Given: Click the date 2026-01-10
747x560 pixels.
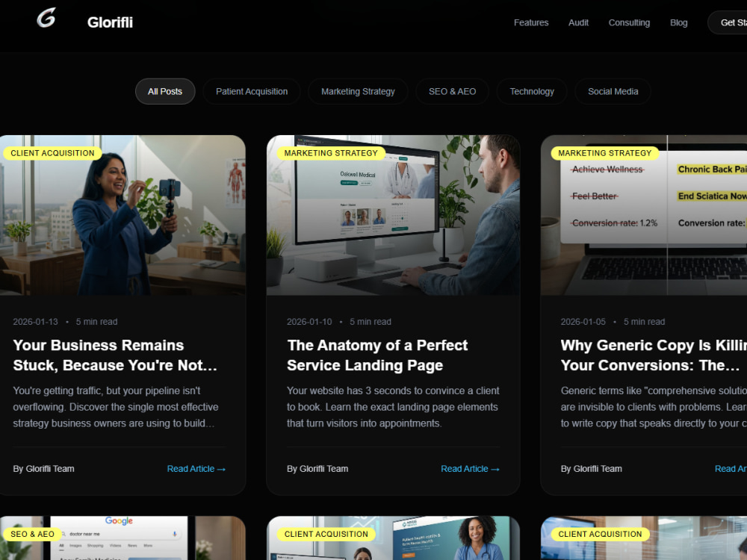Looking at the screenshot, I should [x=309, y=322].
